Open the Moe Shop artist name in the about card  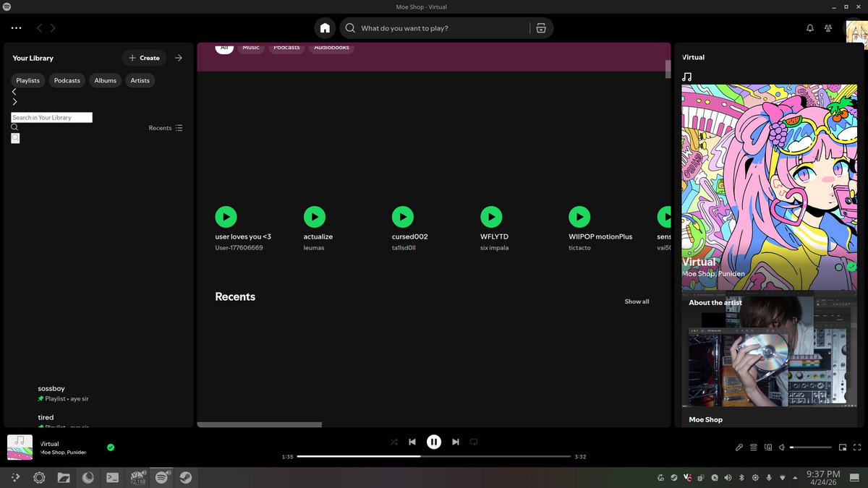705,419
